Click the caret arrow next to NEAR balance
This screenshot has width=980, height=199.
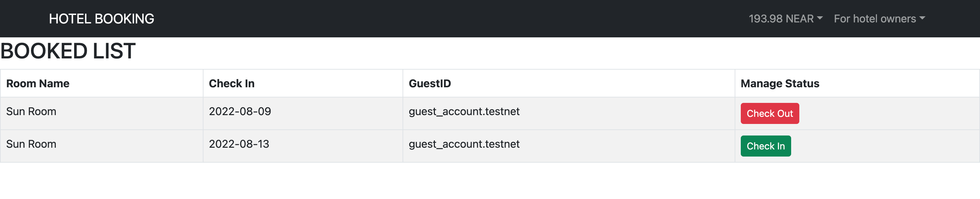click(x=820, y=18)
